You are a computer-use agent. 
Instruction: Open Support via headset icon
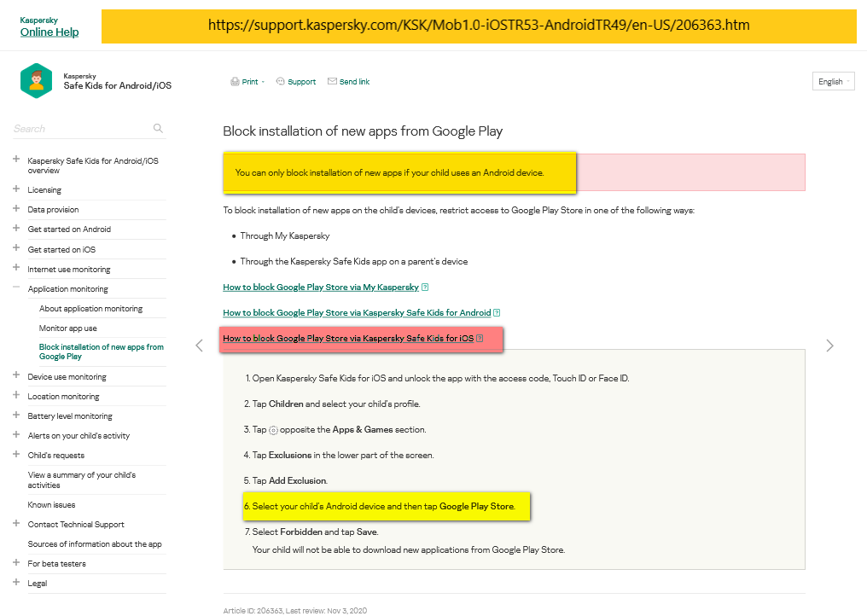click(281, 82)
